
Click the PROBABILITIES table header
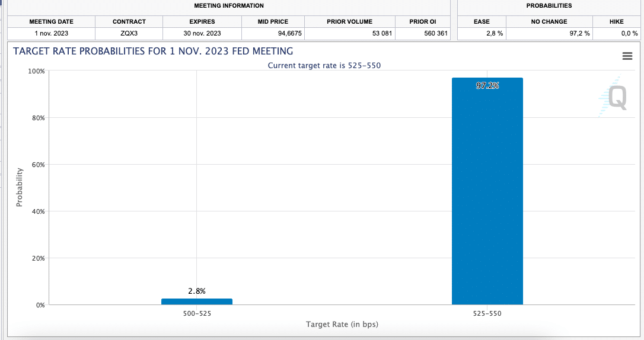[549, 6]
